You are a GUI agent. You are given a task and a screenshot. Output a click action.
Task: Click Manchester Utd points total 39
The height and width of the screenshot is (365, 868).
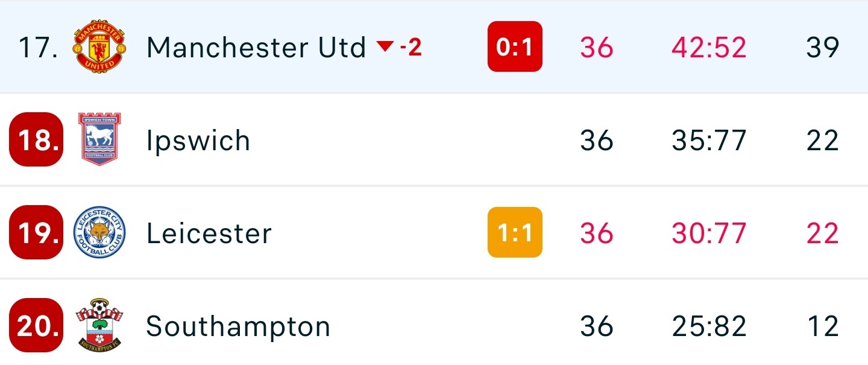pos(822,47)
